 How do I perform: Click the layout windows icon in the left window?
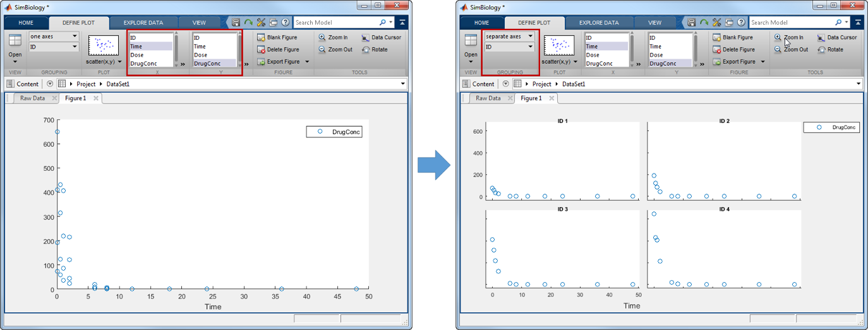coord(274,22)
